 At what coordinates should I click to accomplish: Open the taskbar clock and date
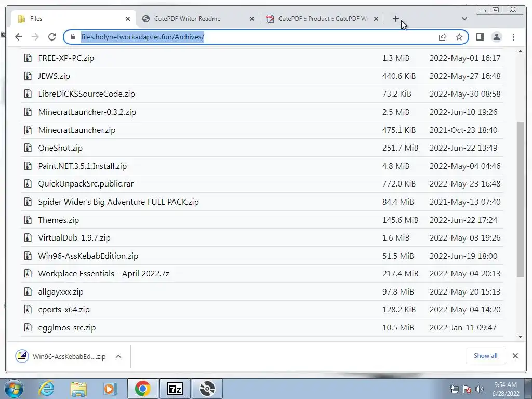pyautogui.click(x=506, y=389)
